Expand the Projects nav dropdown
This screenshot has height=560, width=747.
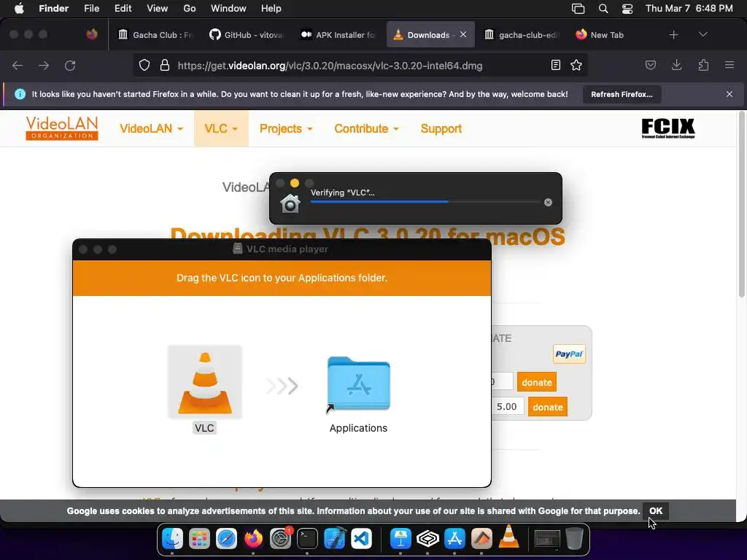click(x=286, y=128)
